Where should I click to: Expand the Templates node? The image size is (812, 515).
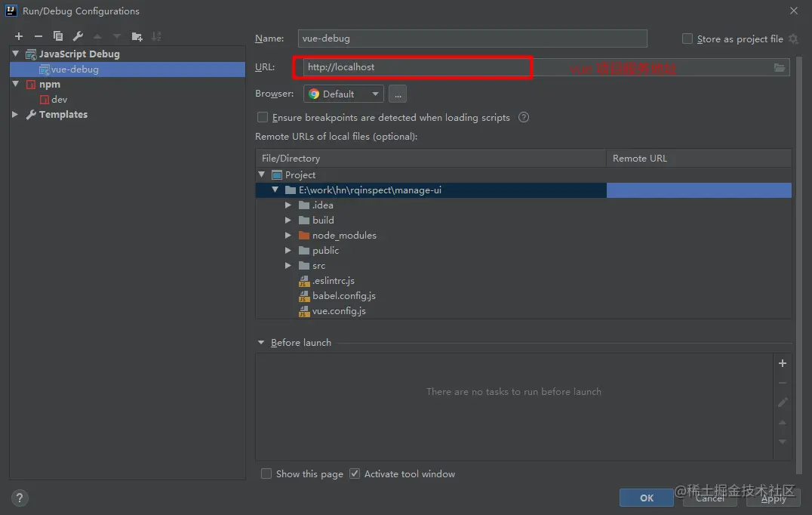15,115
